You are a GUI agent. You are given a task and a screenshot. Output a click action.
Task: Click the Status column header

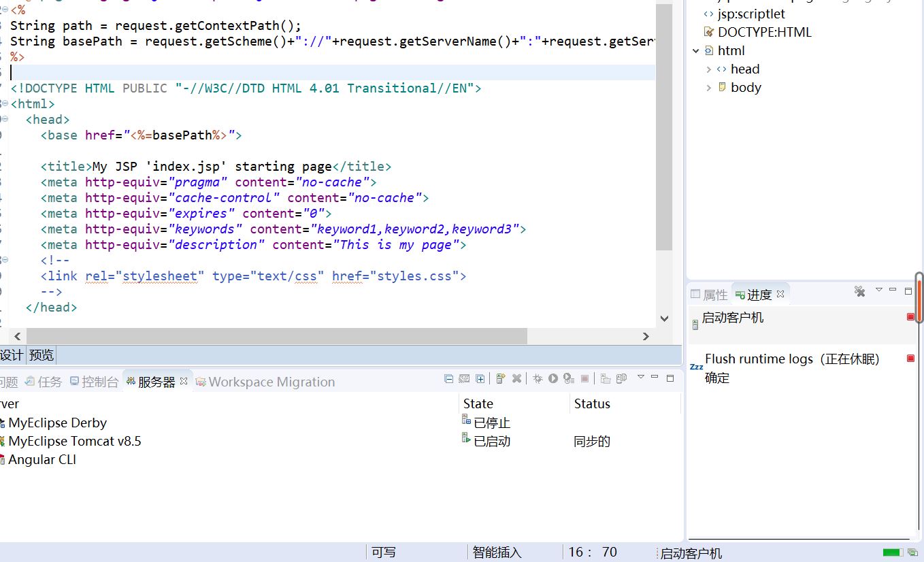pyautogui.click(x=625, y=403)
